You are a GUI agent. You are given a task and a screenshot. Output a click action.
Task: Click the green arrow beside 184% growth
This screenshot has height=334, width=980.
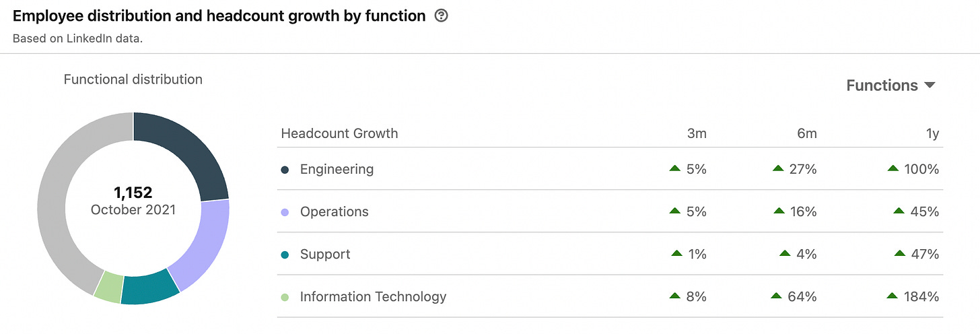(x=893, y=296)
